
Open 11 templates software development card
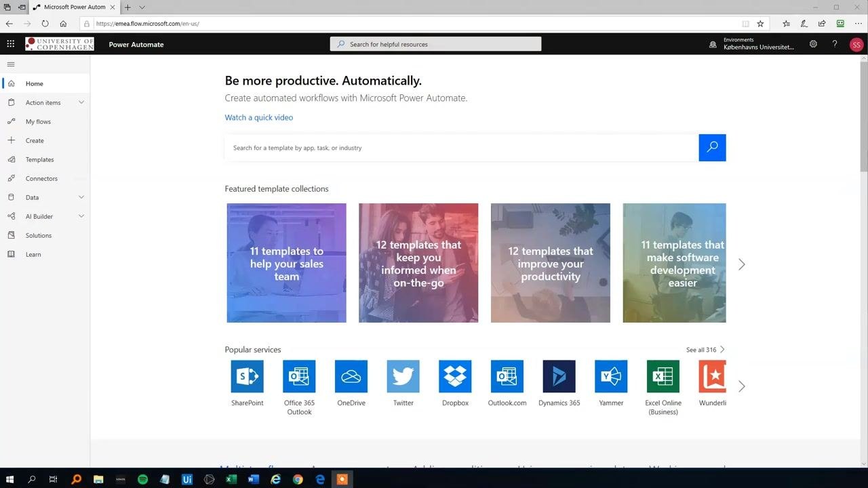[x=674, y=263]
